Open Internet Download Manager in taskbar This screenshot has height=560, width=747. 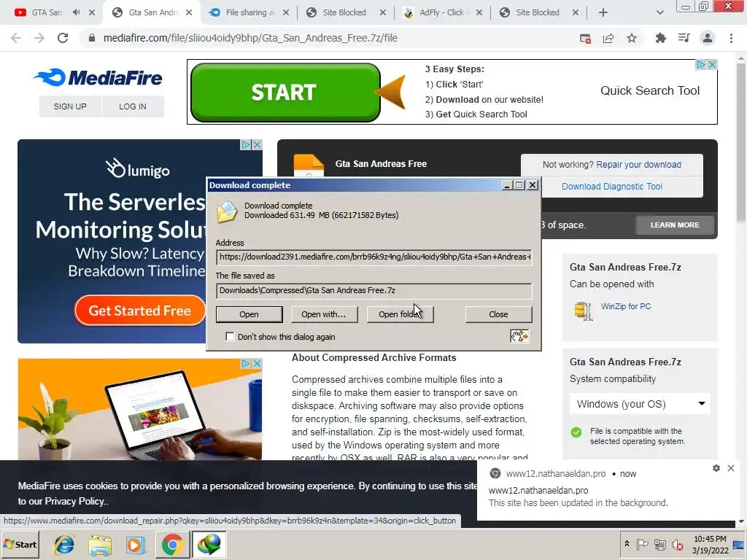pos(209,544)
